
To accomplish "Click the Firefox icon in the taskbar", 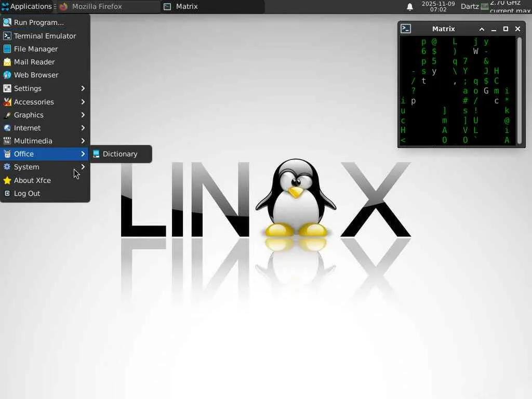I will coord(63,6).
